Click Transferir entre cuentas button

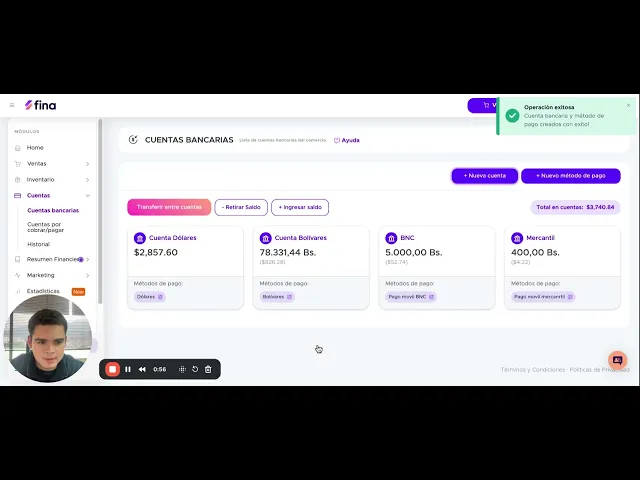coord(169,207)
